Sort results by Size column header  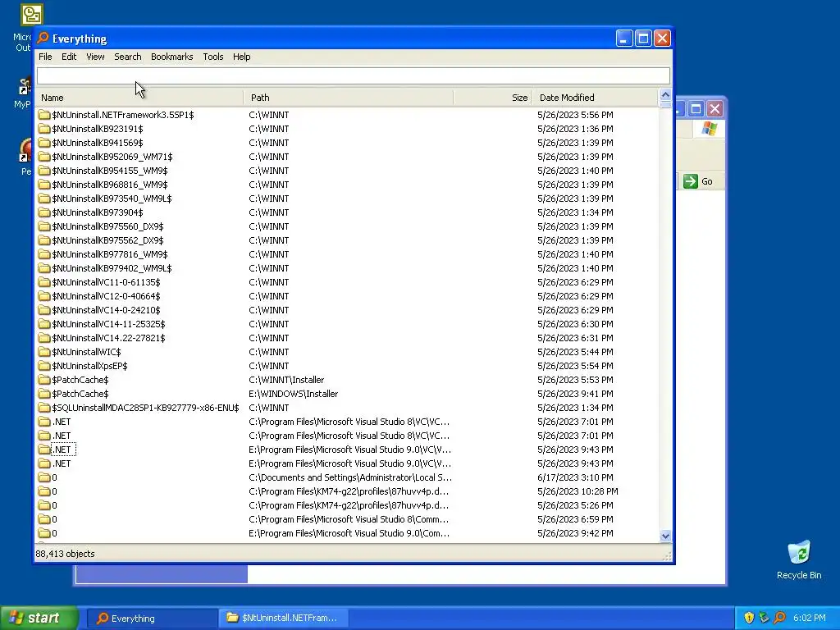(493, 98)
